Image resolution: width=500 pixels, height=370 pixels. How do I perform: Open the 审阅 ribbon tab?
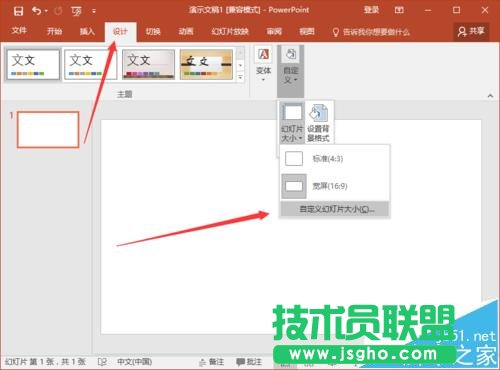[274, 31]
